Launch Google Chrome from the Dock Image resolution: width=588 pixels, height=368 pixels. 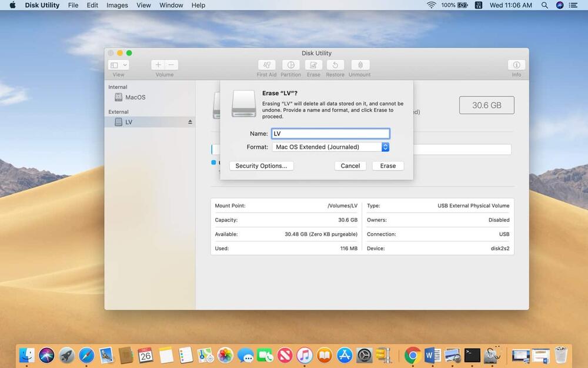point(412,355)
